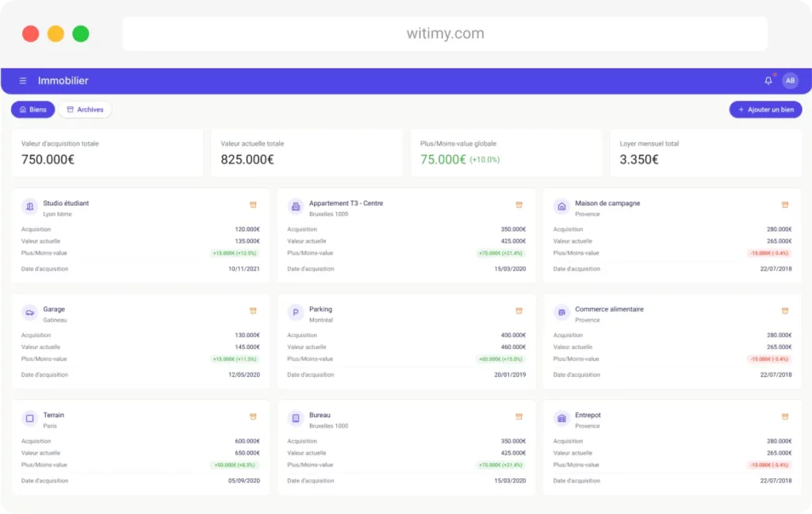This screenshot has width=812, height=514.
Task: Open the AB user avatar menu
Action: click(x=790, y=80)
